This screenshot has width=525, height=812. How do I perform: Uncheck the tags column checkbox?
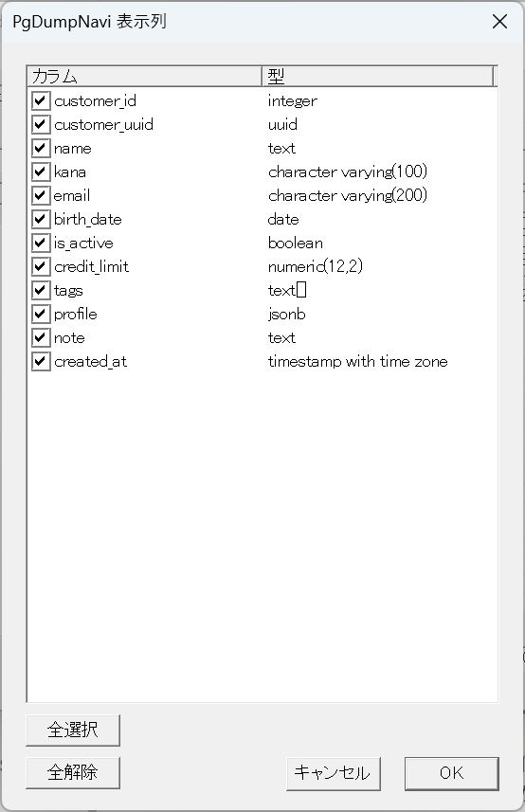[41, 290]
